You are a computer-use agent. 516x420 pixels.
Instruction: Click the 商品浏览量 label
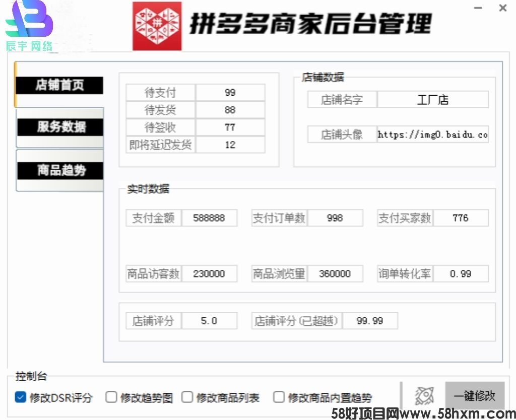[279, 273]
